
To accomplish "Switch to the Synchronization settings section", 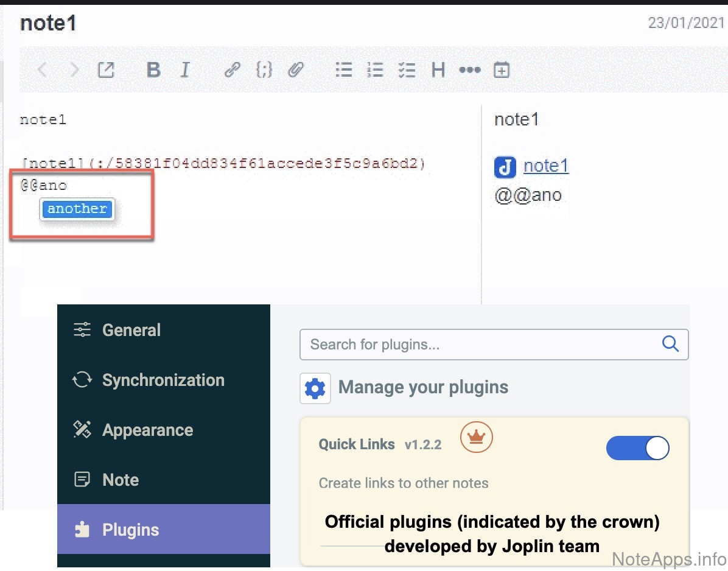I will [x=163, y=380].
